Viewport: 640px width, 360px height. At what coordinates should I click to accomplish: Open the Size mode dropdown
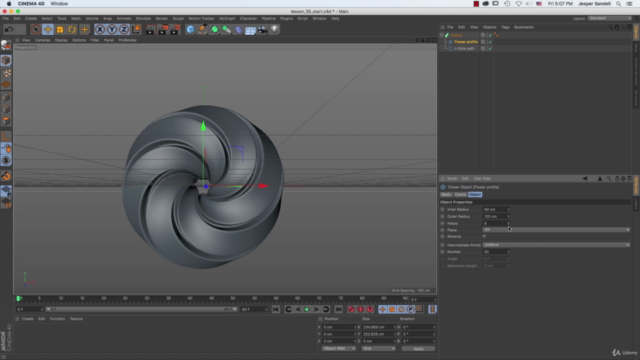pyautogui.click(x=378, y=349)
